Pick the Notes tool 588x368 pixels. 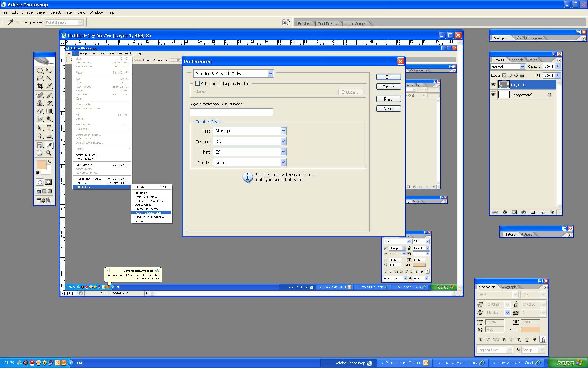40,145
